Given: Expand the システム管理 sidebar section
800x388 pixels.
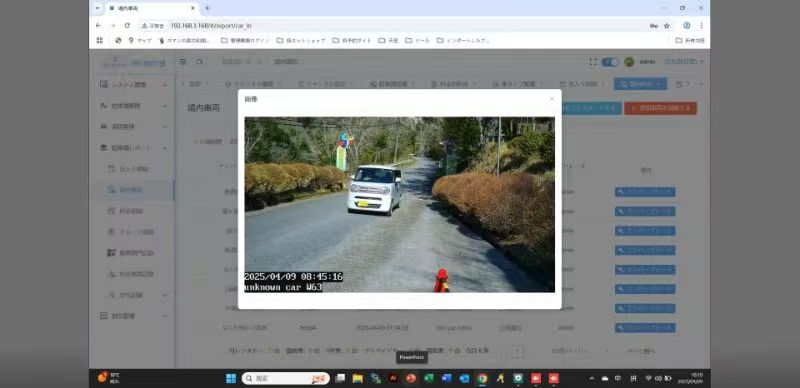Looking at the screenshot, I should pos(133,84).
